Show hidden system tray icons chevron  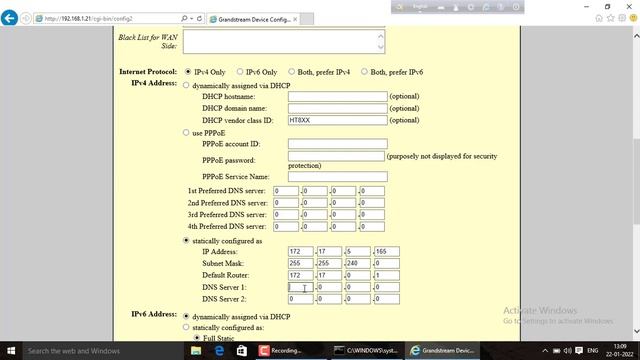pyautogui.click(x=545, y=351)
